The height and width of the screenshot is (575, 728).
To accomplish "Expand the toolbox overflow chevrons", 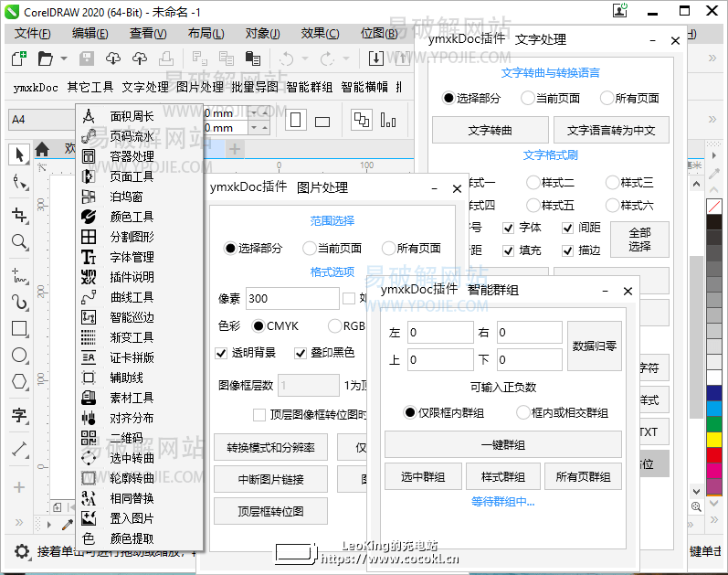I will click(x=19, y=522).
